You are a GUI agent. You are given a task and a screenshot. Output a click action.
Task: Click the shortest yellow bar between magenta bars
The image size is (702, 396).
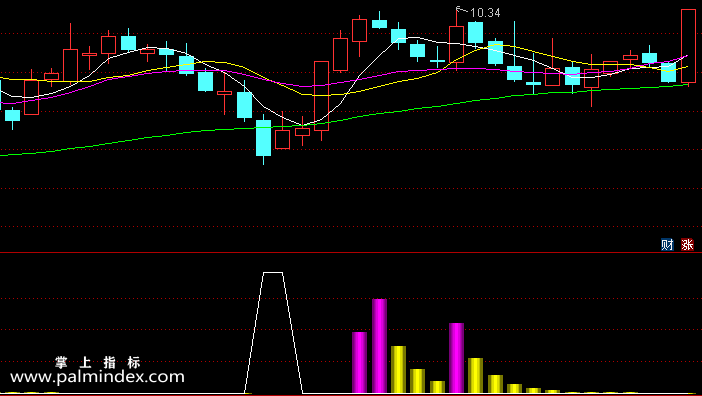pyautogui.click(x=437, y=387)
